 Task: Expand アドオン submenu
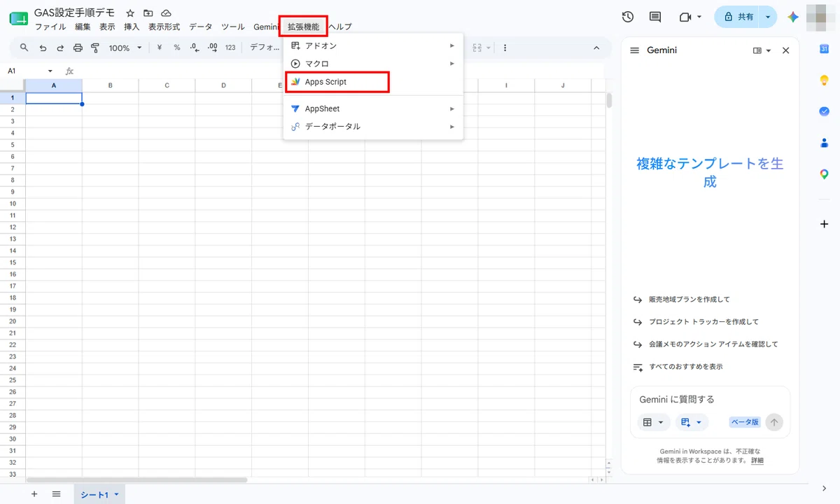pyautogui.click(x=372, y=45)
